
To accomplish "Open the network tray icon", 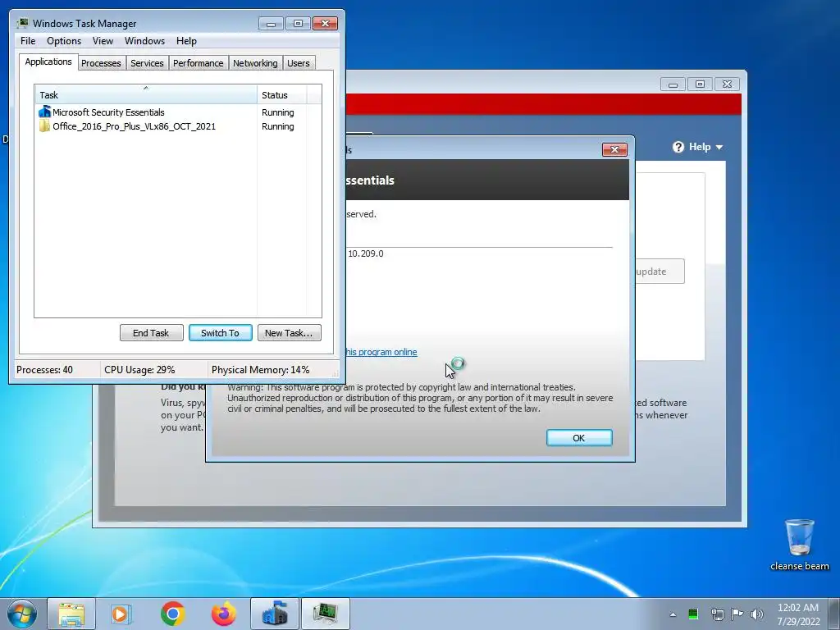I will [x=717, y=614].
